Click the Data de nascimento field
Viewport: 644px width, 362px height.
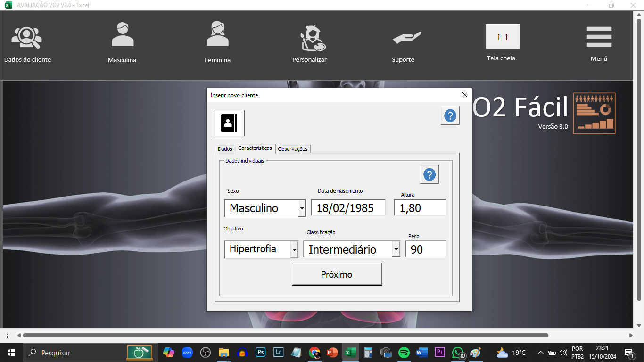348,208
